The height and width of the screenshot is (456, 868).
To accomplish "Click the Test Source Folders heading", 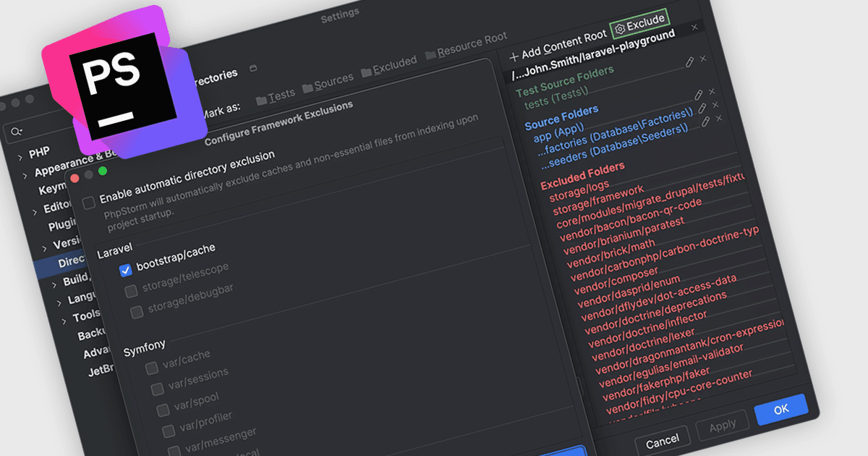I will [x=565, y=82].
